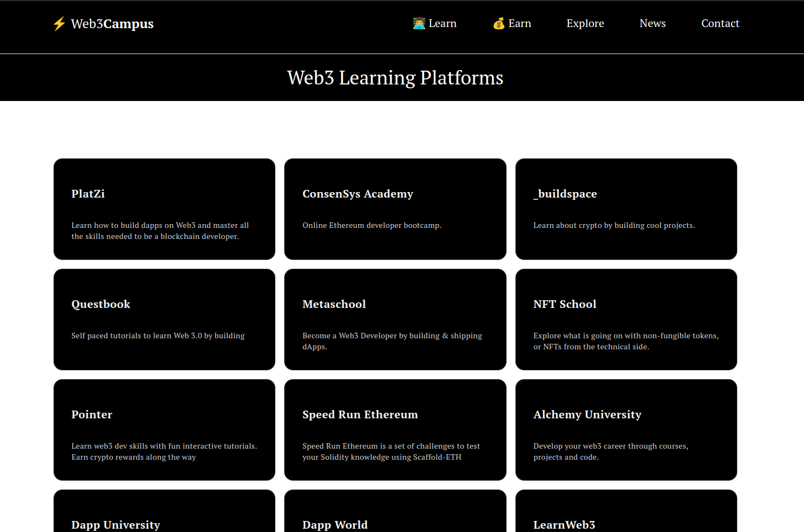
Task: Click the technologist emoji beside Learn
Action: click(419, 23)
